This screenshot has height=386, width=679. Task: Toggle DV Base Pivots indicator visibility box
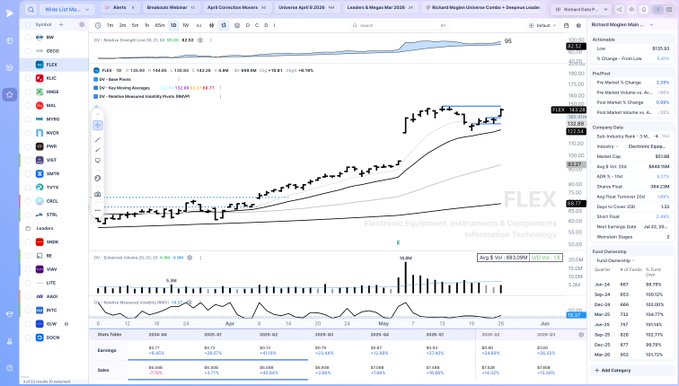click(96, 79)
